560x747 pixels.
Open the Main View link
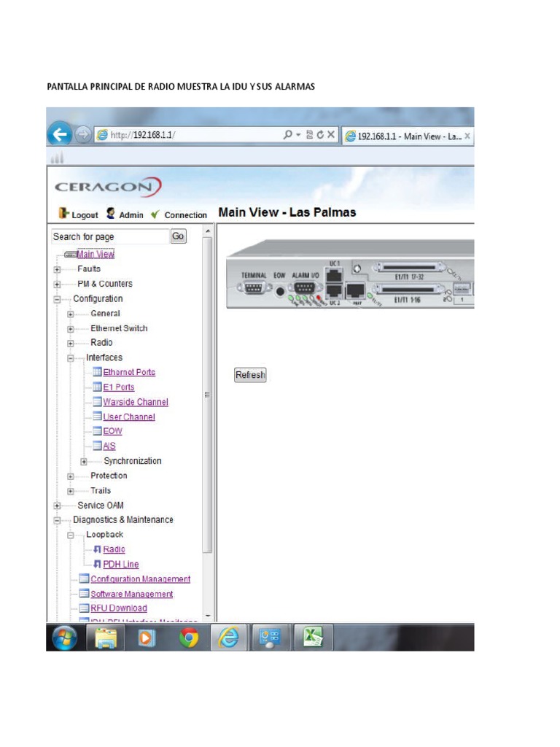pyautogui.click(x=96, y=255)
